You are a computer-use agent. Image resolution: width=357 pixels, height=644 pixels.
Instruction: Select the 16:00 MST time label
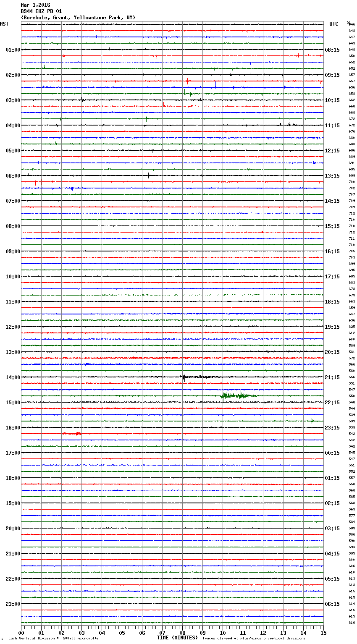tap(13, 428)
